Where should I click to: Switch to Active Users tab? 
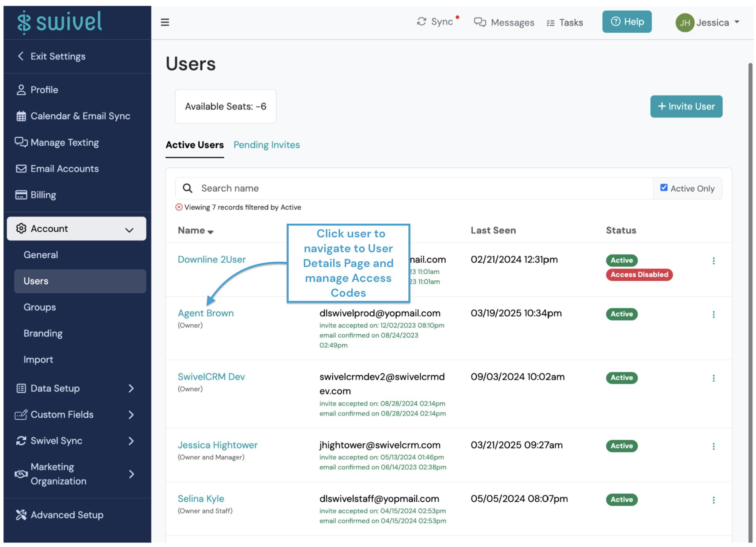point(195,145)
